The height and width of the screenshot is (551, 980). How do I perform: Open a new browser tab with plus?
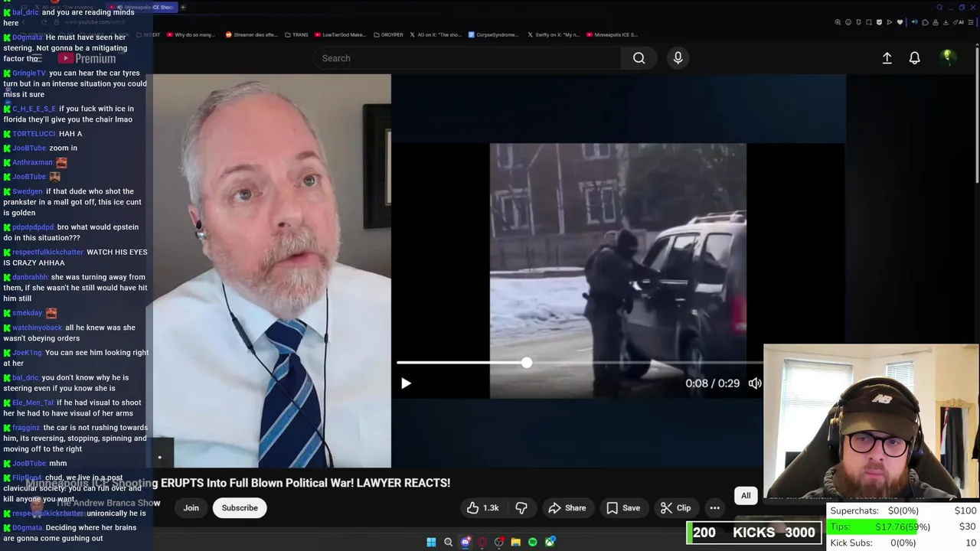click(x=183, y=7)
